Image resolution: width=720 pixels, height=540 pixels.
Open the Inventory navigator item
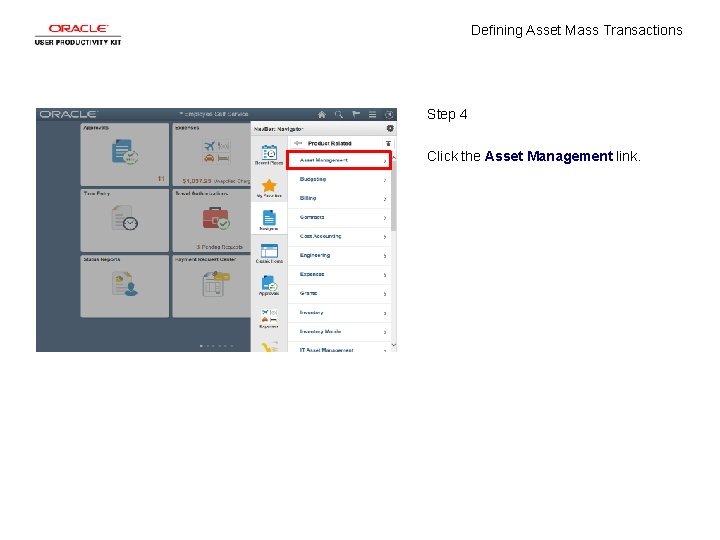[x=339, y=313]
